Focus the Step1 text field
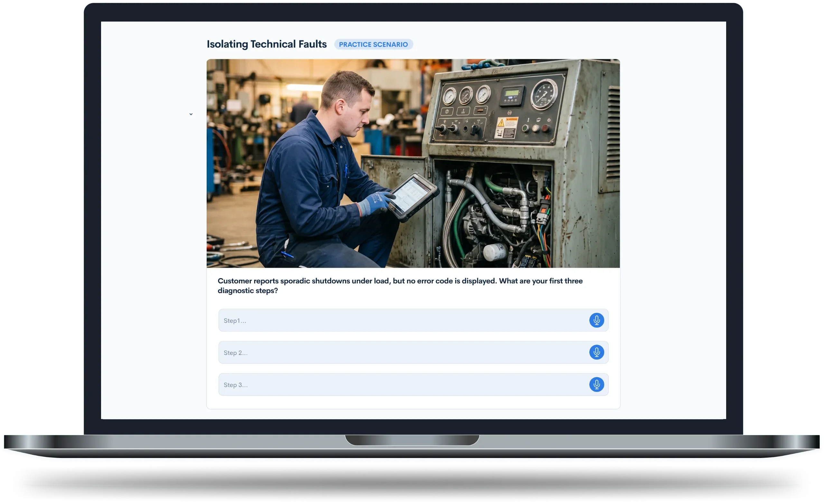The width and height of the screenshot is (824, 504). (413, 321)
